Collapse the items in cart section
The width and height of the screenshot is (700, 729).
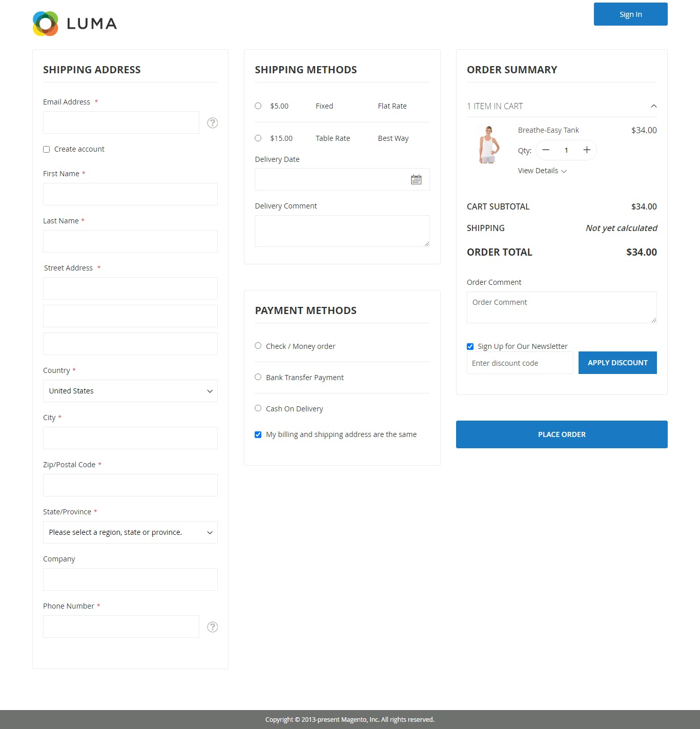point(653,106)
